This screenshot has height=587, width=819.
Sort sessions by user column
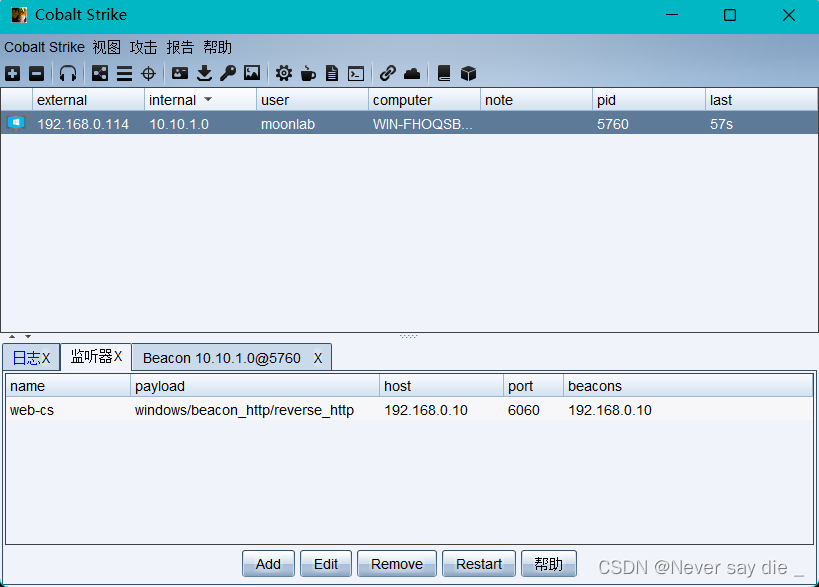(x=312, y=100)
